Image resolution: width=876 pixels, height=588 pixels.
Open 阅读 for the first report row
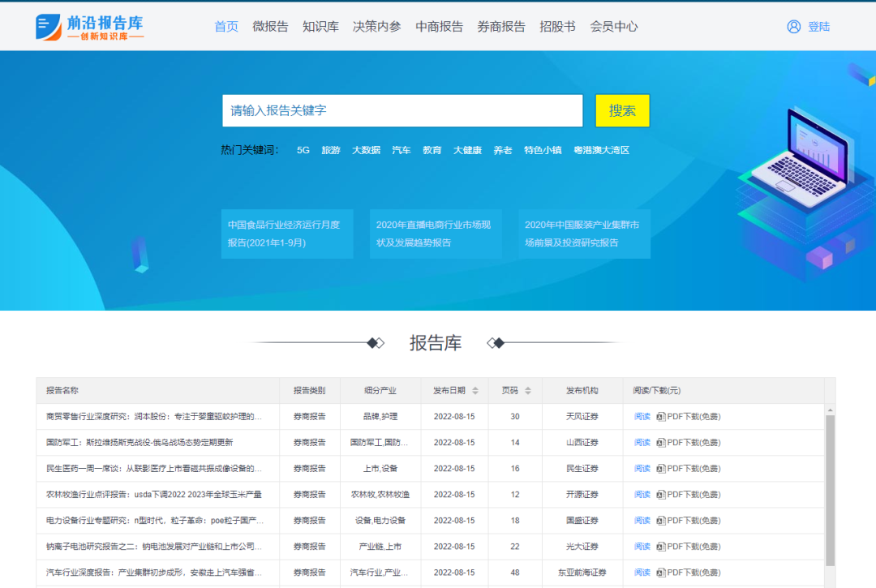pyautogui.click(x=642, y=416)
